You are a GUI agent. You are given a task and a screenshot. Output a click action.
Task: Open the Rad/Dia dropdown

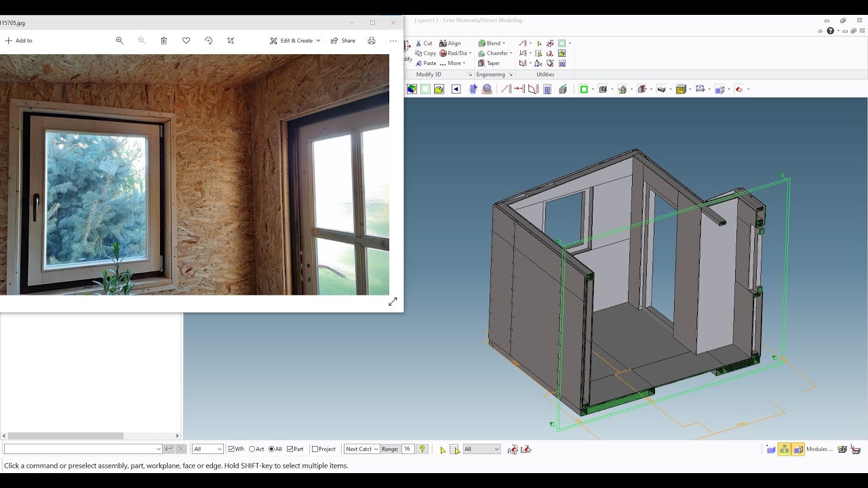pos(470,53)
